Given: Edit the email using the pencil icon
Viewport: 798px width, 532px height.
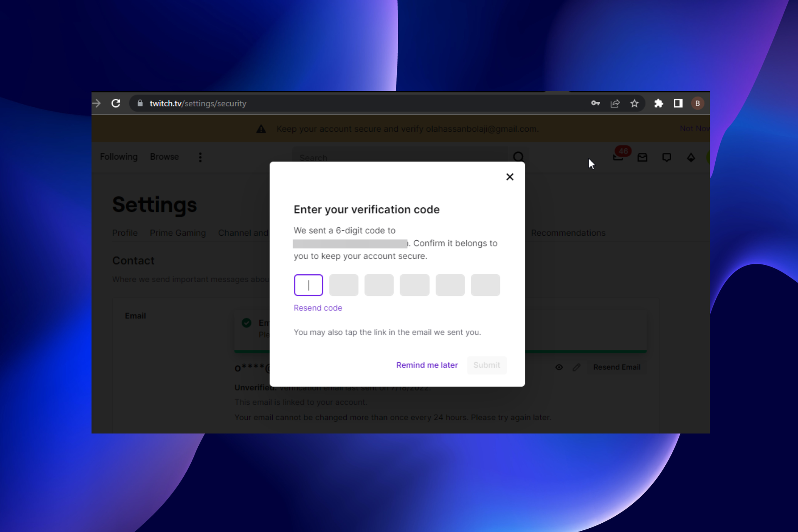Looking at the screenshot, I should coord(576,367).
